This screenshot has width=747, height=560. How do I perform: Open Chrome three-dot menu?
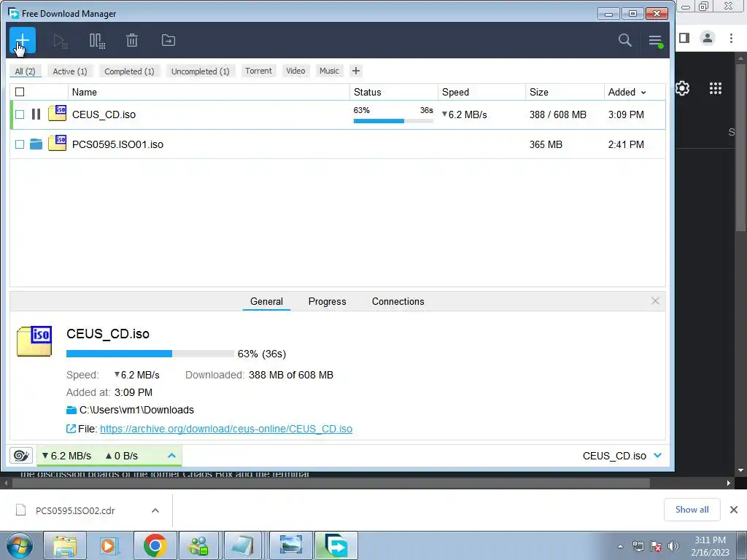731,38
